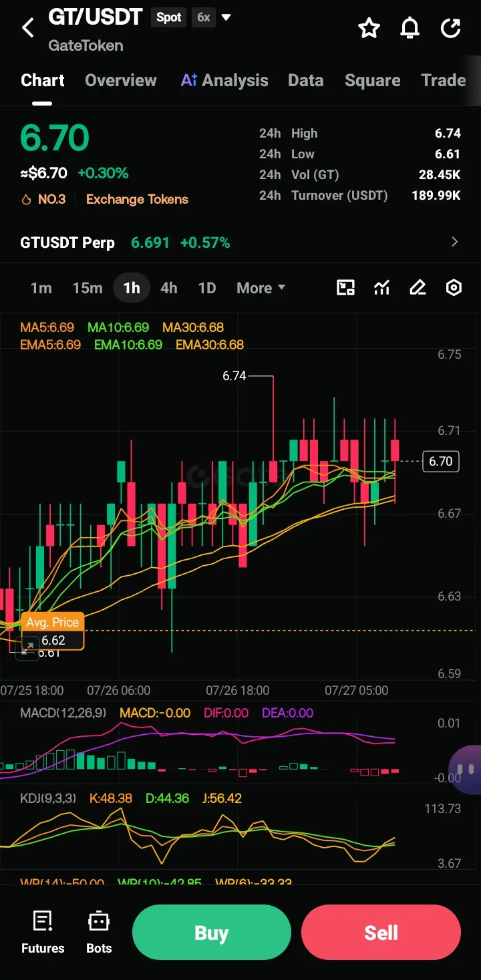Open chart indicators icon
Image resolution: width=481 pixels, height=980 pixels.
tap(381, 288)
